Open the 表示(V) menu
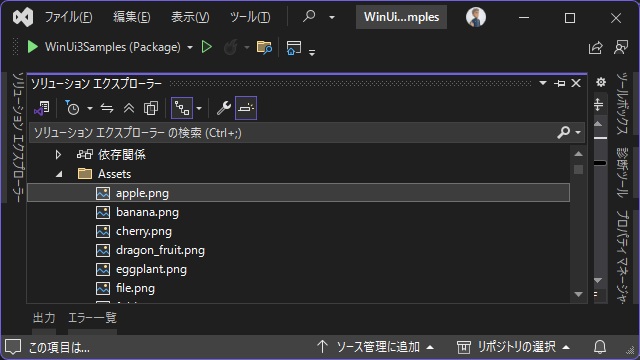 pos(190,17)
